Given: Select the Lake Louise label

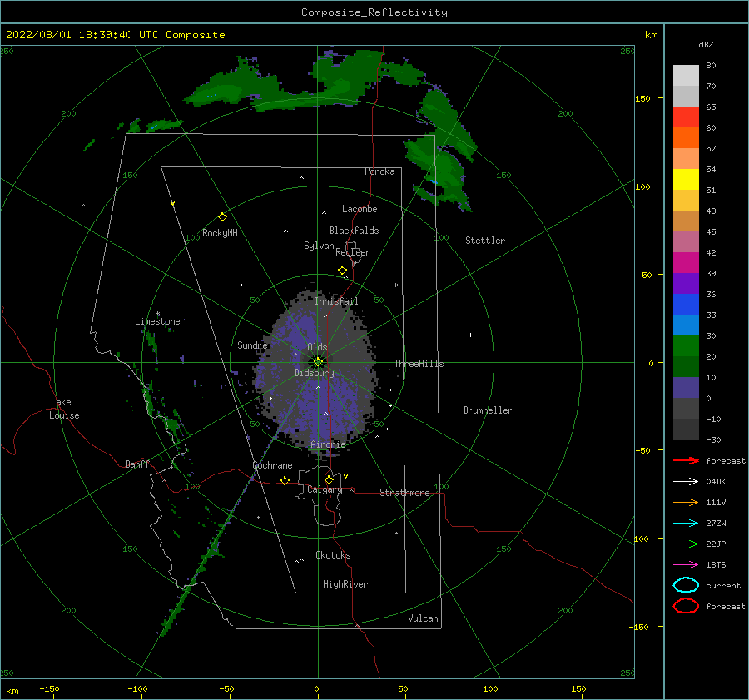Looking at the screenshot, I should point(64,409).
